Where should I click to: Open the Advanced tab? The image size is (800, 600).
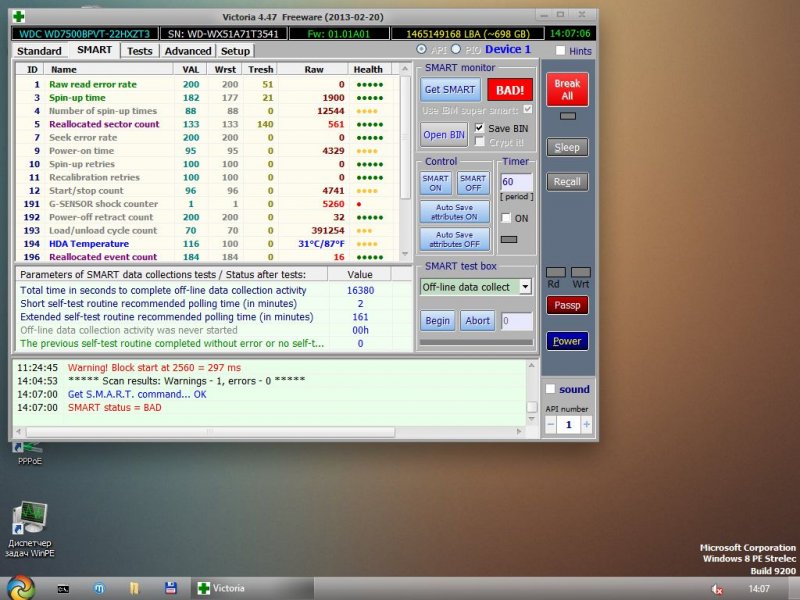coord(188,50)
